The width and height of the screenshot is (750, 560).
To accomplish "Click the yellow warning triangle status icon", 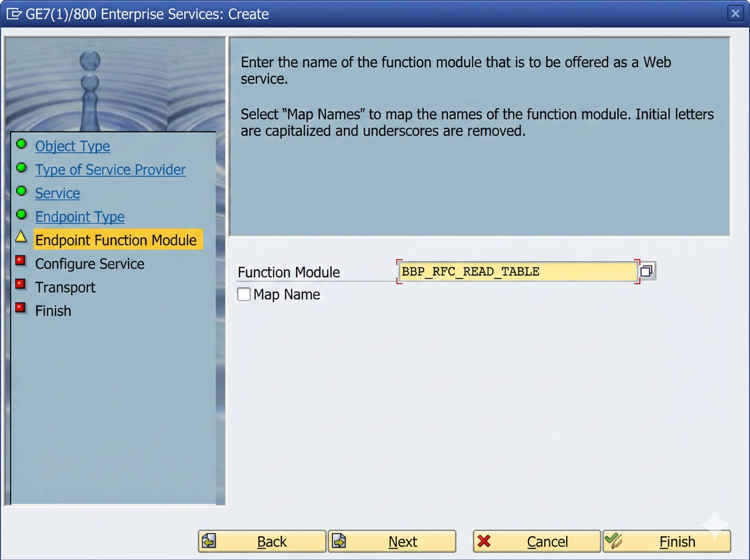I will (21, 237).
